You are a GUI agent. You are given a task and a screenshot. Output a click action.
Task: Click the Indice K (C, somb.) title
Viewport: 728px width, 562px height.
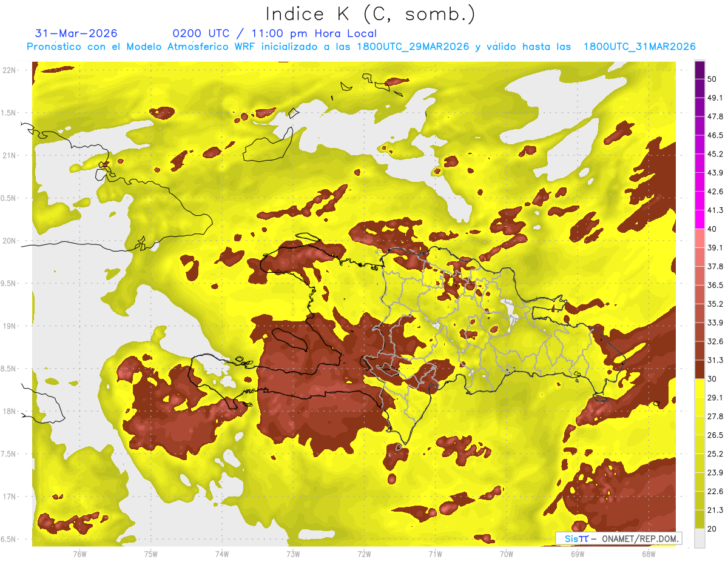coord(371,13)
